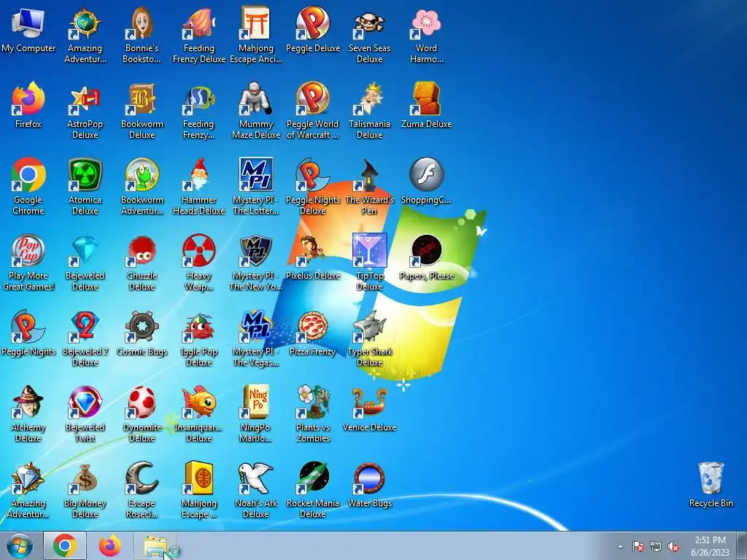Image resolution: width=747 pixels, height=560 pixels.
Task: Open the taskbar clock showing 2:51 PM
Action: (x=710, y=545)
